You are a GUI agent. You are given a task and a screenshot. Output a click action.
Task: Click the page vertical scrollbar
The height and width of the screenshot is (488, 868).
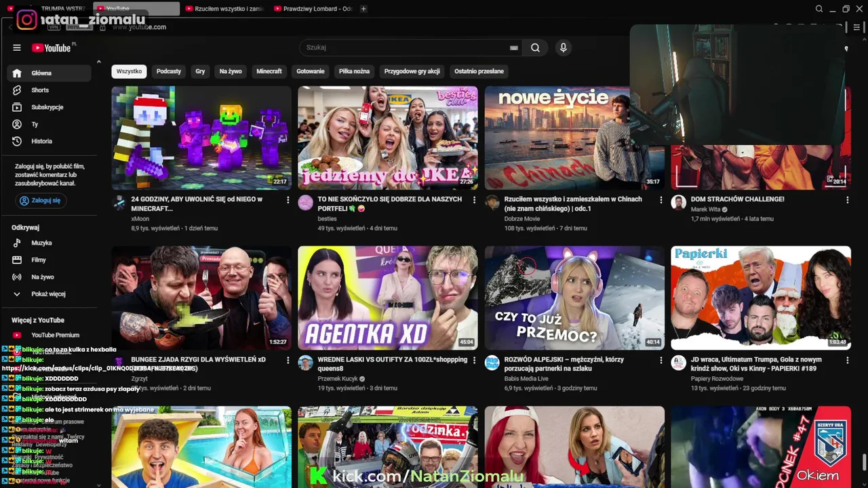[864, 462]
